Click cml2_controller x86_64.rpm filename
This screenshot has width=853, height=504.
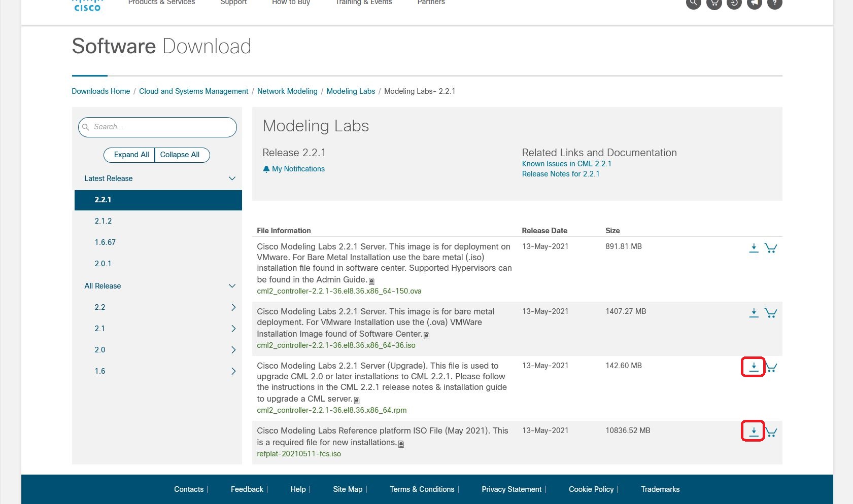[x=332, y=410]
